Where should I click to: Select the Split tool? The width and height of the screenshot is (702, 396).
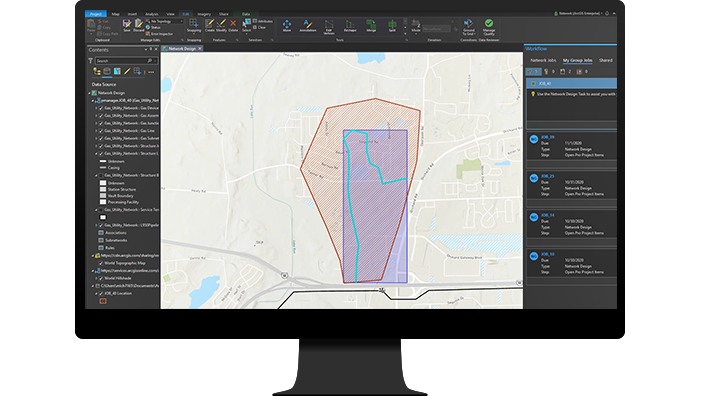tap(392, 26)
